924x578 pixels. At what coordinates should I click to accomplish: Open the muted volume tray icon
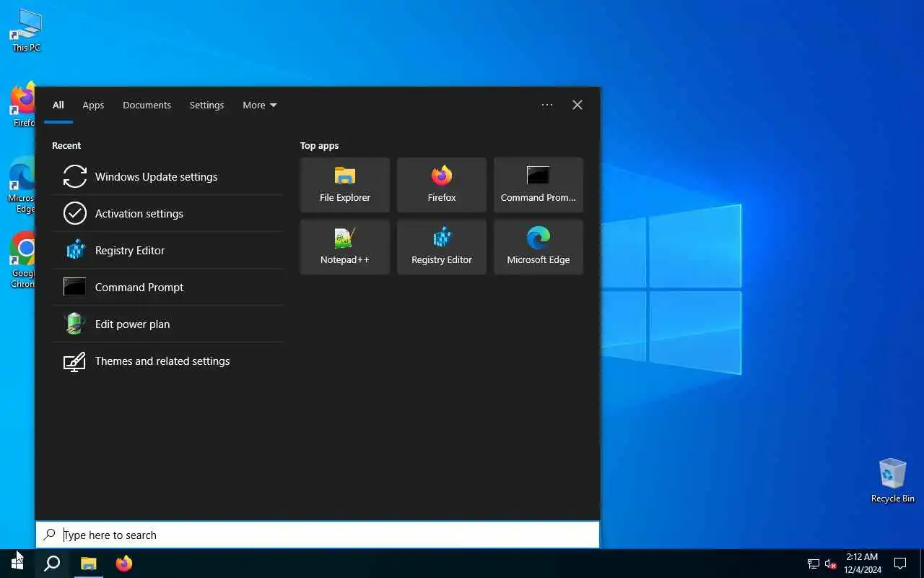831,564
